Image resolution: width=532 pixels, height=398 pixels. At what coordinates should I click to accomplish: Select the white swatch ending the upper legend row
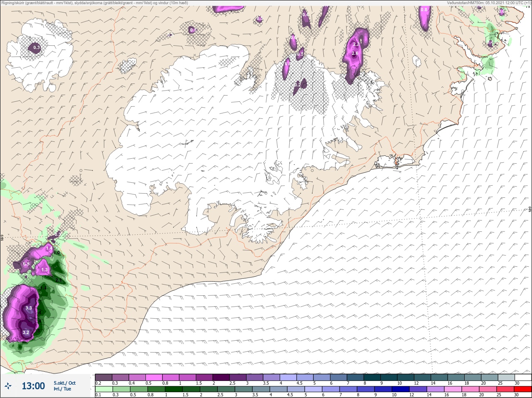[x=523, y=377]
